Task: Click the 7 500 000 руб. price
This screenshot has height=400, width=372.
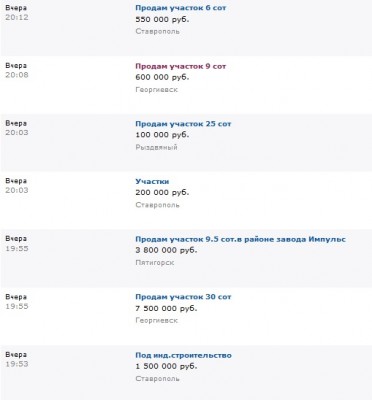Action: pos(166,308)
